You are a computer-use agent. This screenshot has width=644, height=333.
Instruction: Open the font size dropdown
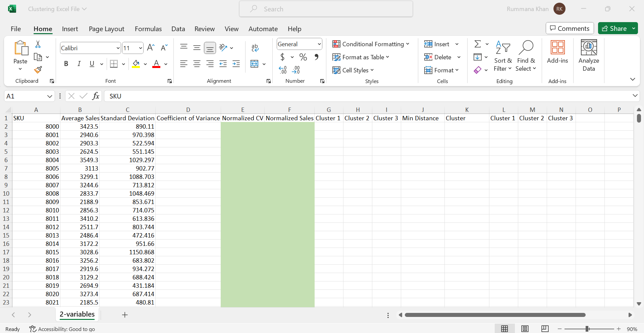pos(142,48)
